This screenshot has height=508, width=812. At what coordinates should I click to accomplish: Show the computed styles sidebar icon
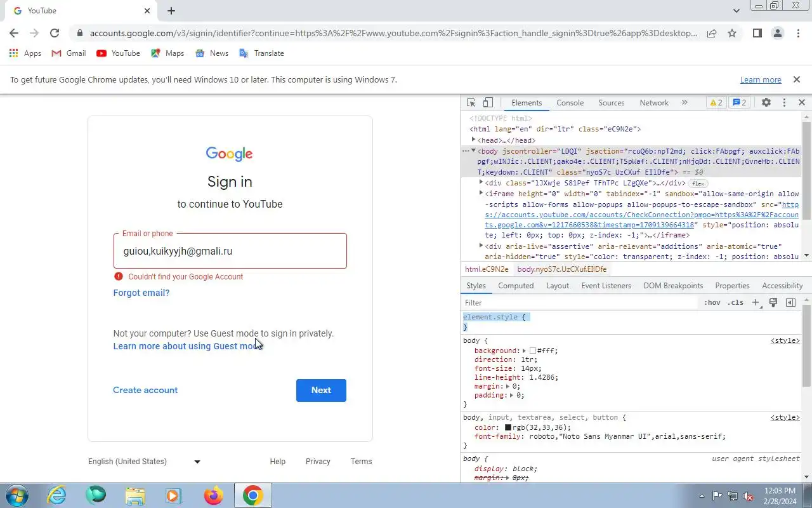coord(790,303)
